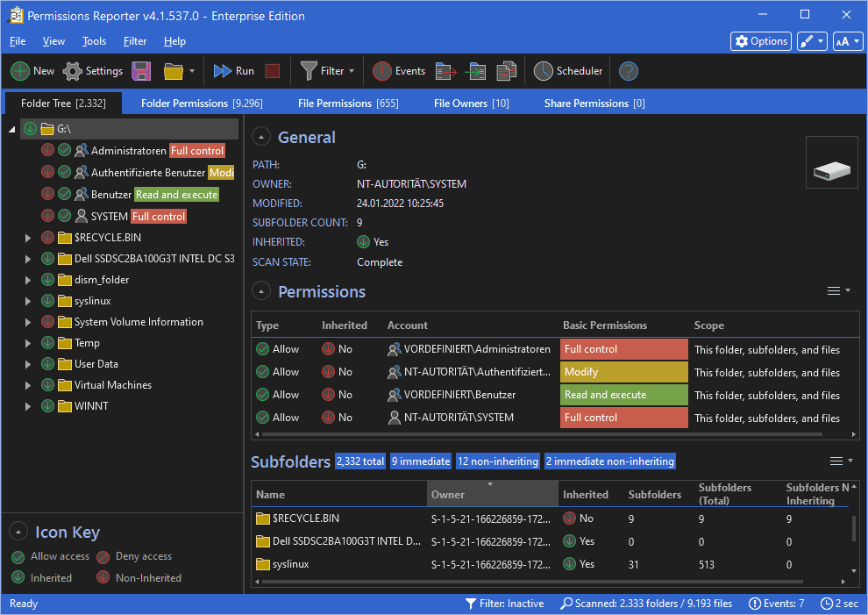The height and width of the screenshot is (615, 868).
Task: Click the Filter funnel icon
Action: point(309,71)
